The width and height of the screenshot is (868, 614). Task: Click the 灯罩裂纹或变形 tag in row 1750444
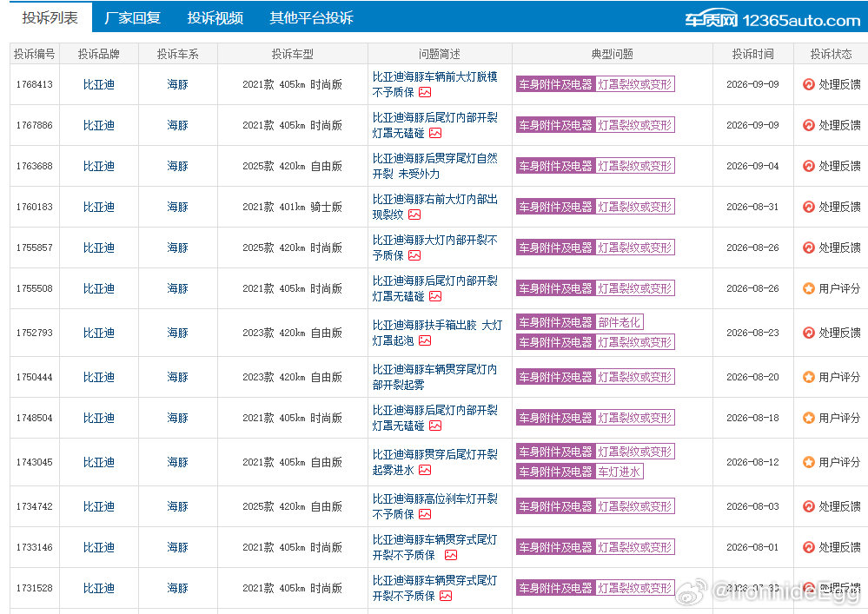pos(635,377)
